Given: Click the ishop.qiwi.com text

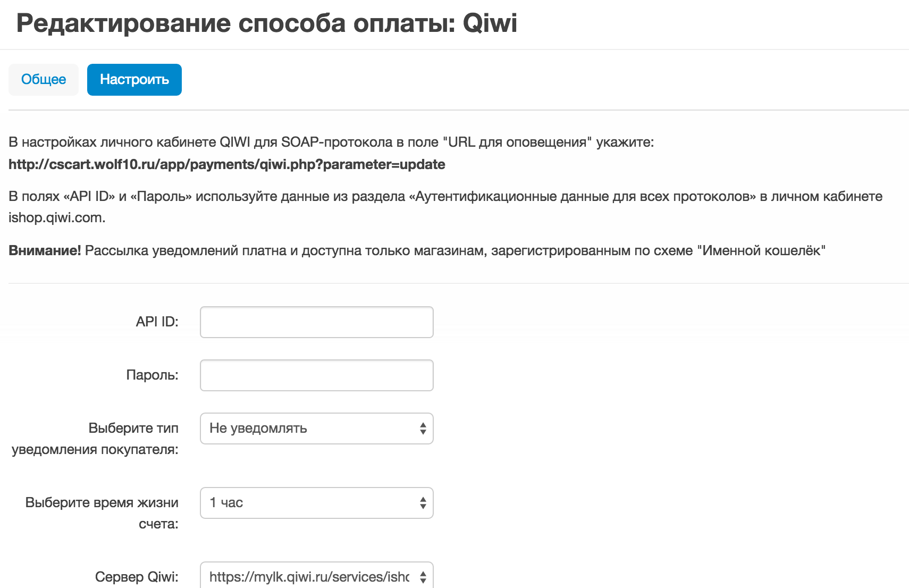Looking at the screenshot, I should point(57,217).
